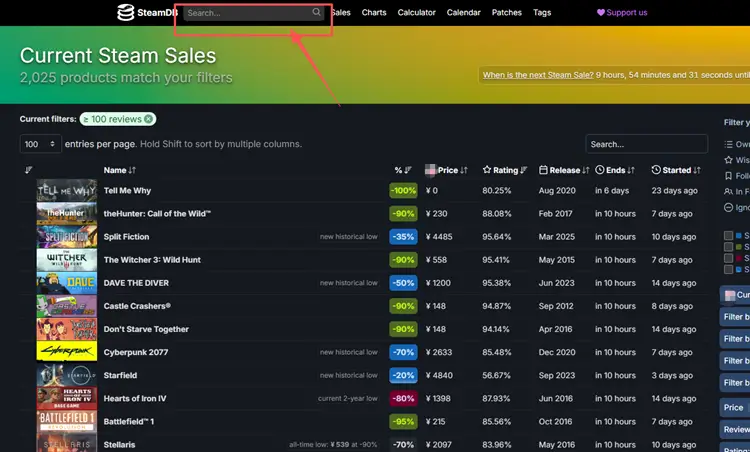Open the Don't Starve Together link

(146, 329)
